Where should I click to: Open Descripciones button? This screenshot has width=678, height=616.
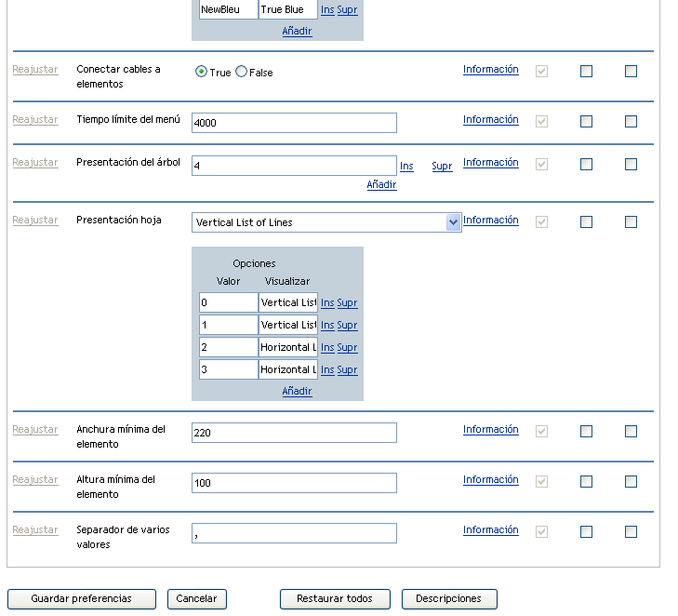449,599
